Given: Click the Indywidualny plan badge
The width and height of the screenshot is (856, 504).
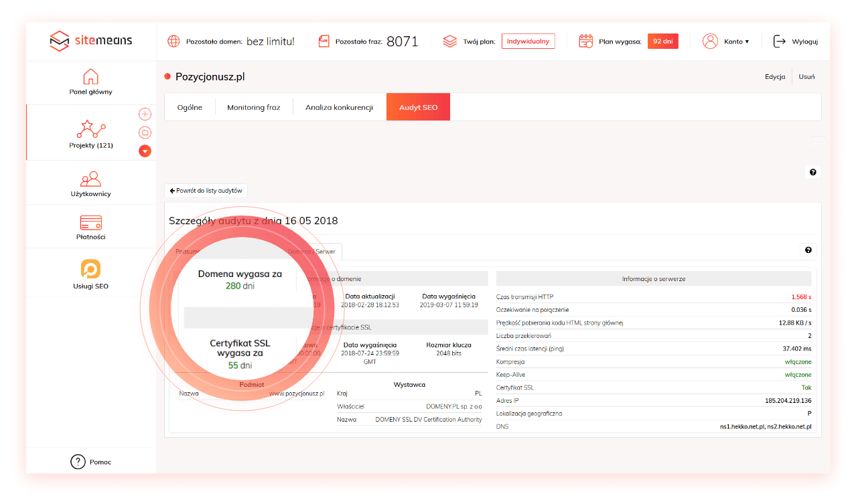Looking at the screenshot, I should tap(528, 41).
